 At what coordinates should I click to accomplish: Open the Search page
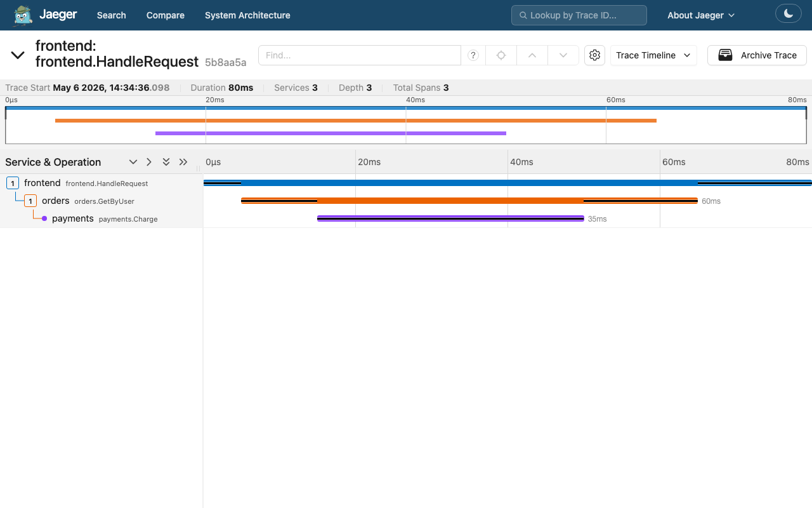tap(111, 15)
